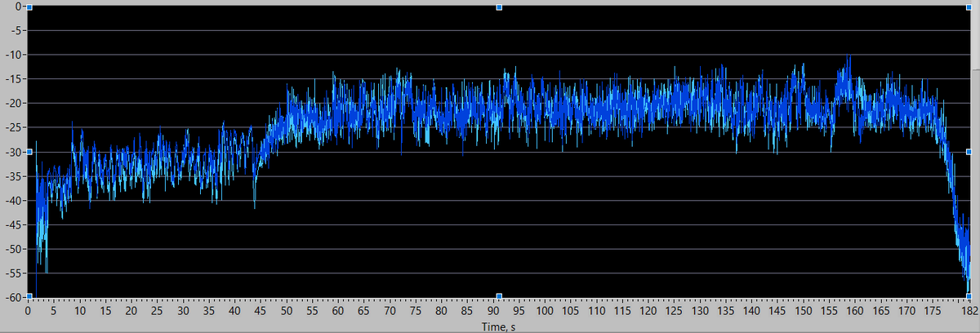
Task: Click the '120' time axis label
Action: pos(648,311)
